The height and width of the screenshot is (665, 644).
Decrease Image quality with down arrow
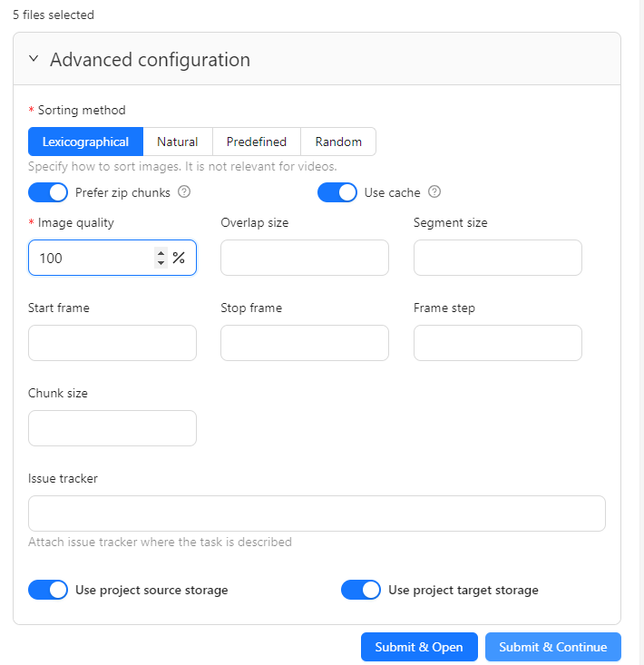tap(161, 263)
